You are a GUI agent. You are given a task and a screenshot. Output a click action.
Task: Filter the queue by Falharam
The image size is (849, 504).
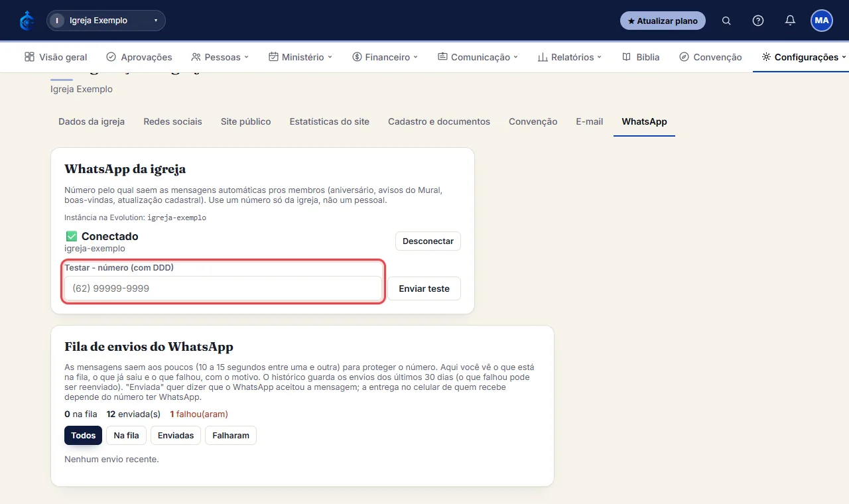[231, 436]
